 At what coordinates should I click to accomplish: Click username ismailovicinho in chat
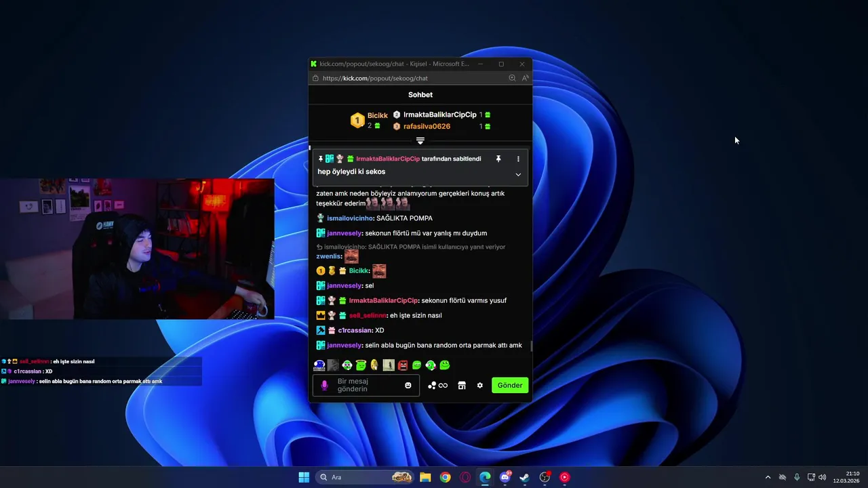(350, 218)
